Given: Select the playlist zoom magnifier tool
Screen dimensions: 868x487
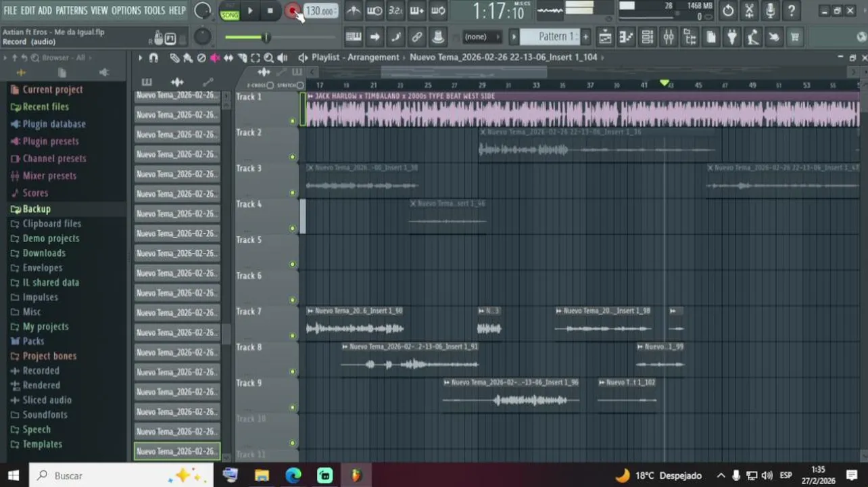Looking at the screenshot, I should (269, 58).
